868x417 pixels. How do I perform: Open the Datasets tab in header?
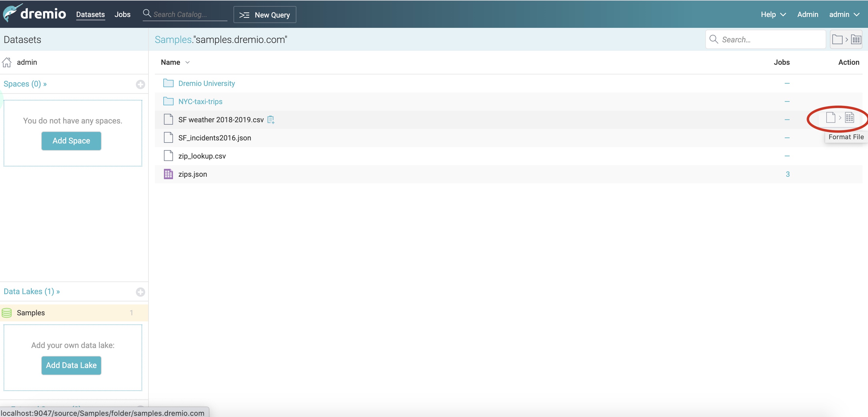90,14
